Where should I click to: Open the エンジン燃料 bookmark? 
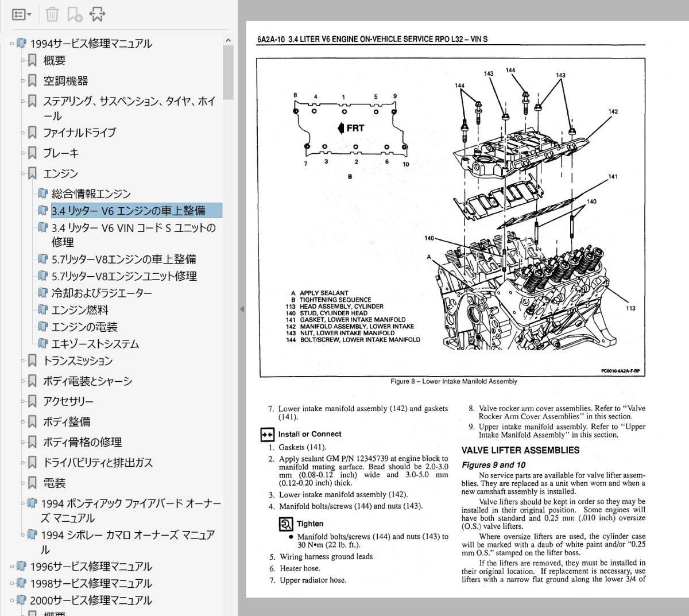[x=80, y=310]
